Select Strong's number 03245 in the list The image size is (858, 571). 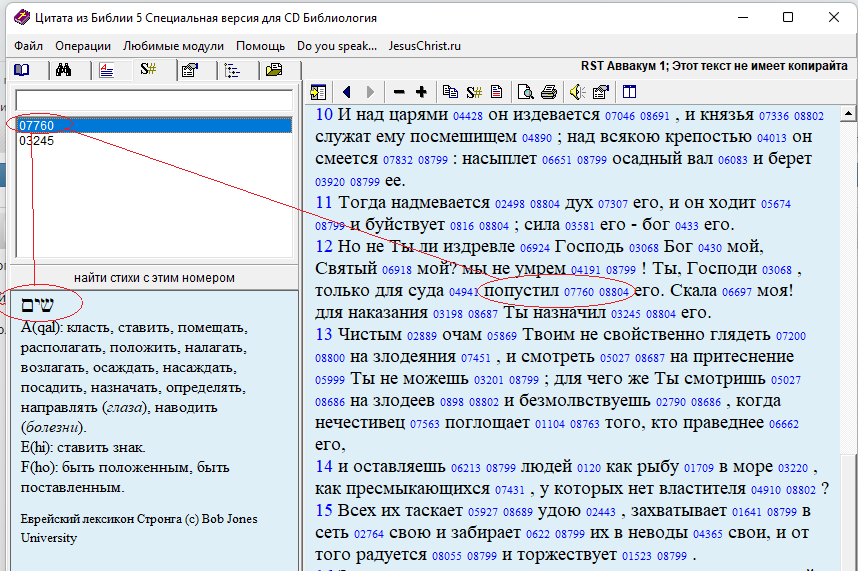click(37, 141)
